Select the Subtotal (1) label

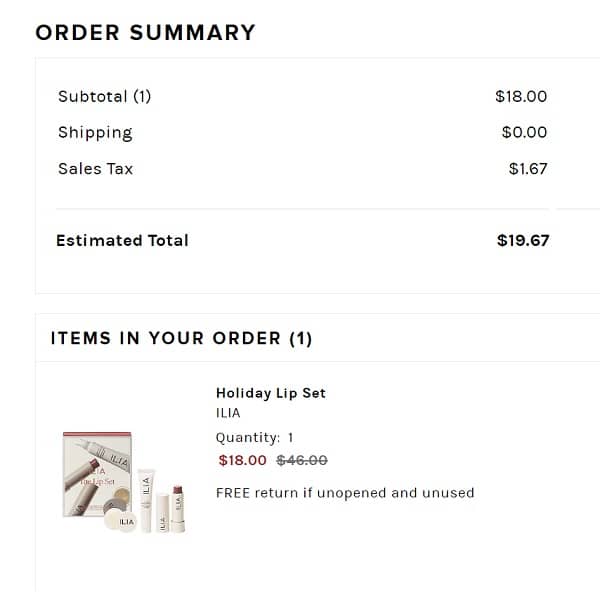coord(105,97)
